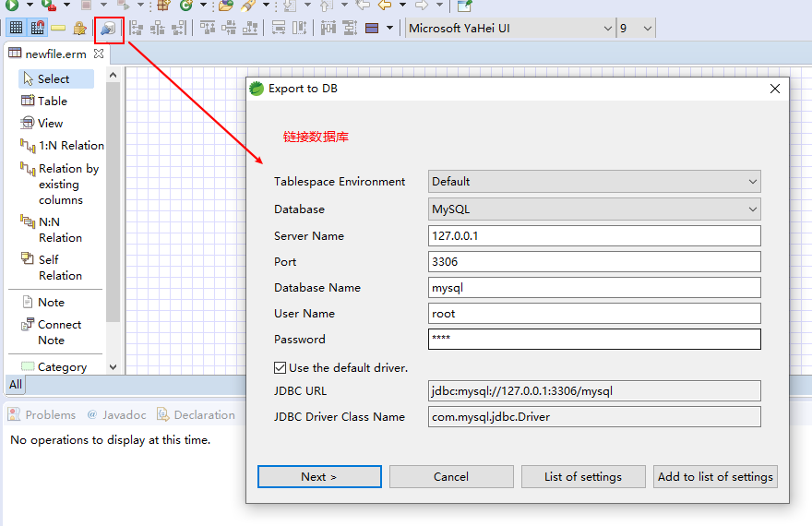812x526 pixels.
Task: Open the Database type dropdown showing MySQL
Action: click(x=594, y=209)
